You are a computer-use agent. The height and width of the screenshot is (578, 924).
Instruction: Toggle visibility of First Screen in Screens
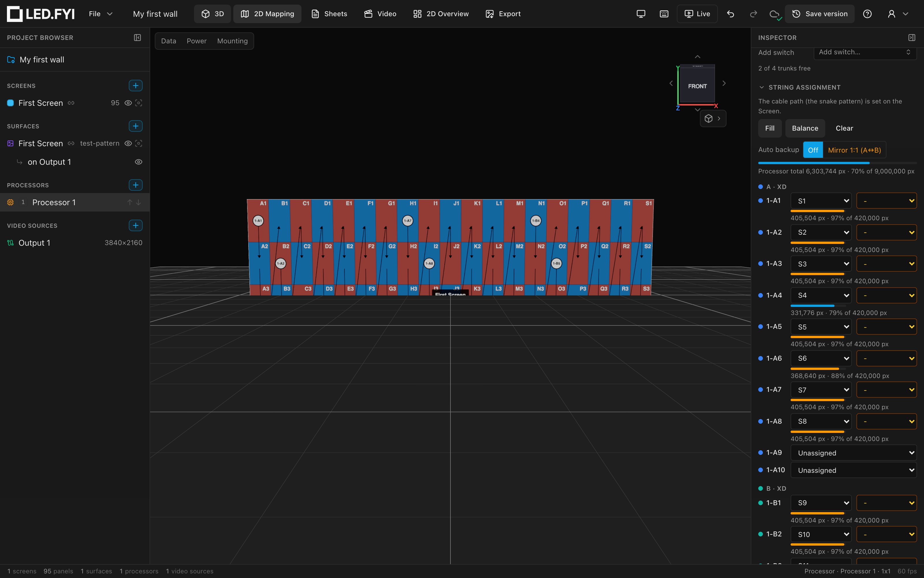(x=128, y=103)
